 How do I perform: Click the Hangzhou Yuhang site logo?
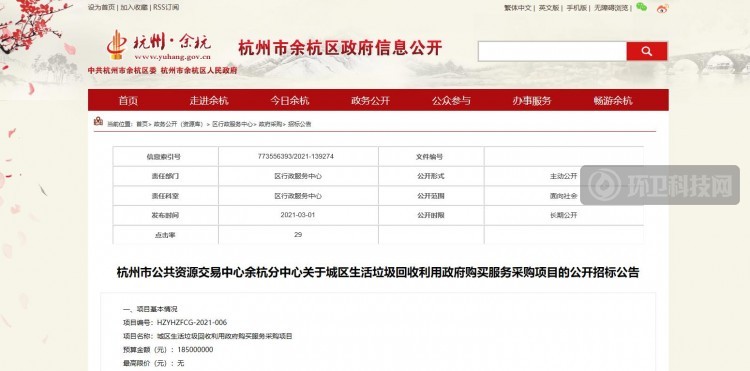[159, 45]
